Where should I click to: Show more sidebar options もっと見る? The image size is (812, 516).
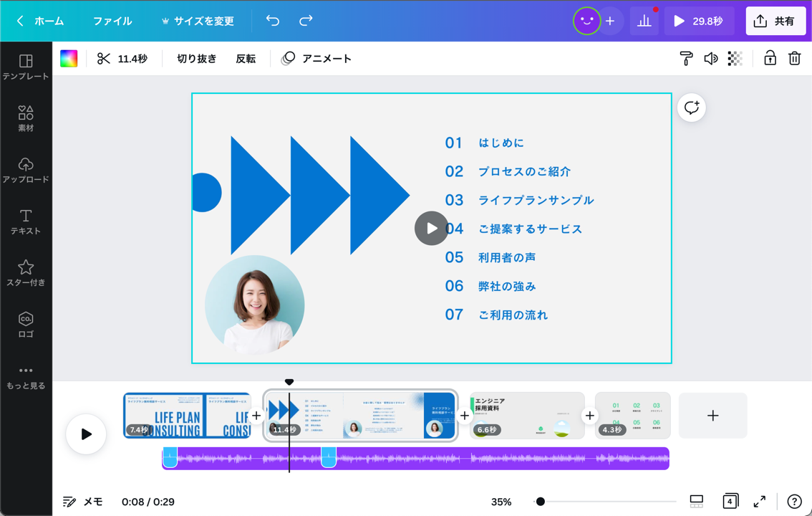(x=25, y=378)
